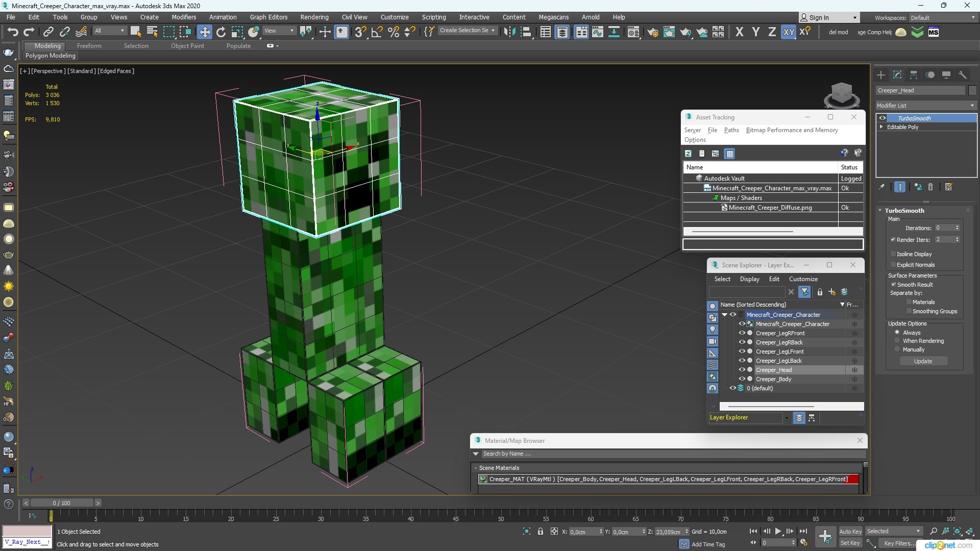Image resolution: width=980 pixels, height=551 pixels.
Task: Click the Mirror tool icon
Action: pos(509,32)
